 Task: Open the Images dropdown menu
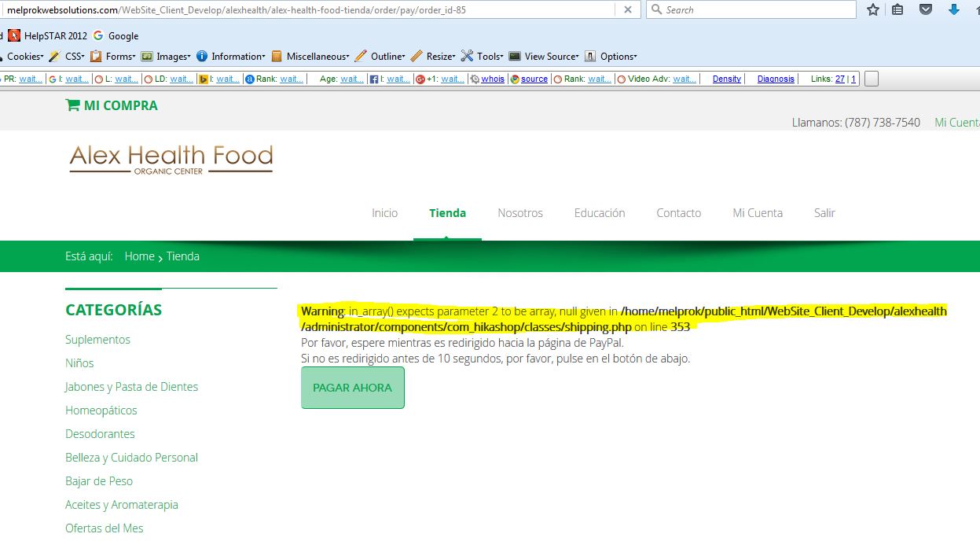(166, 57)
